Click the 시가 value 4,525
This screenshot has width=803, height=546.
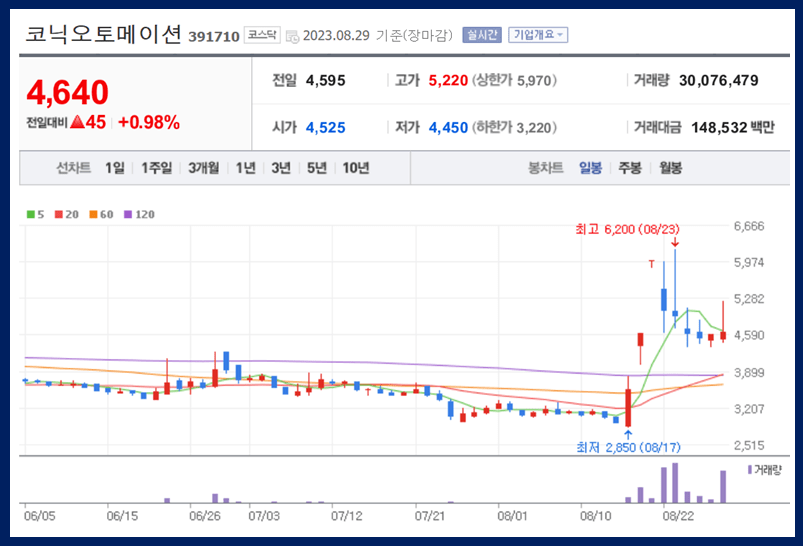click(326, 128)
